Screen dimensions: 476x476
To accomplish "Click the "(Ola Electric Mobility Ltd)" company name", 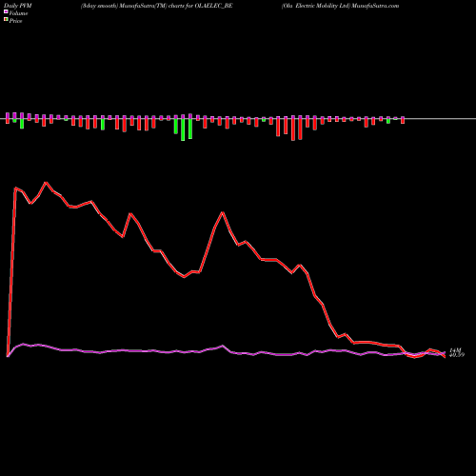I will tap(315, 6).
